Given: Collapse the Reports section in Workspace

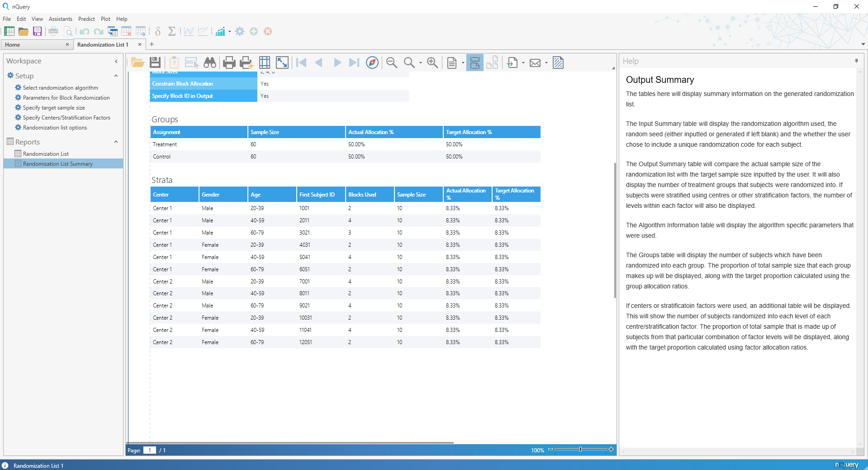Looking at the screenshot, I should point(116,142).
